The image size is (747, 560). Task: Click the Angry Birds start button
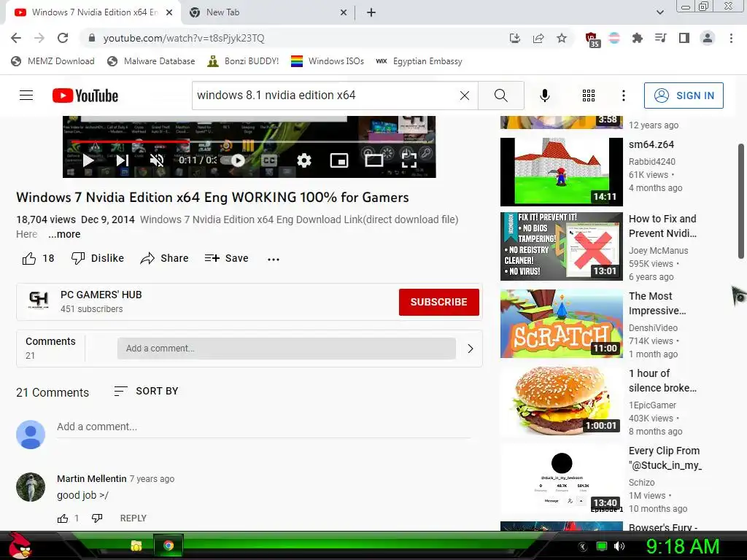19,545
